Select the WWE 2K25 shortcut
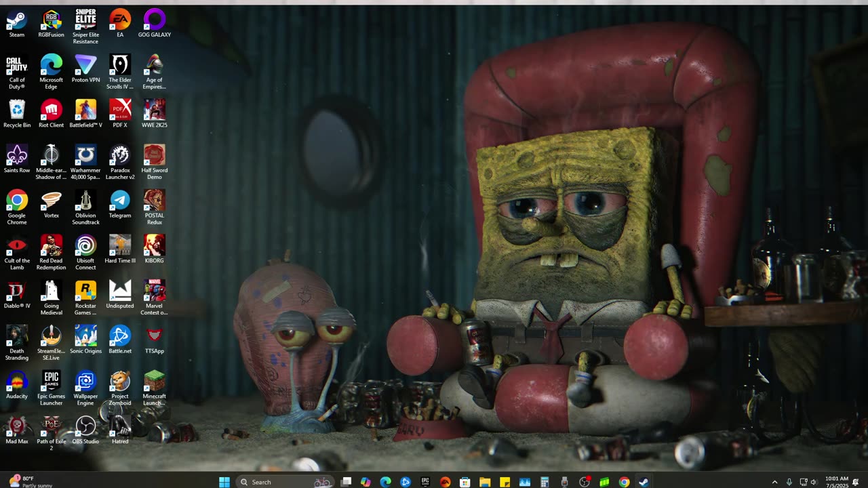Image resolution: width=868 pixels, height=488 pixels. click(155, 114)
